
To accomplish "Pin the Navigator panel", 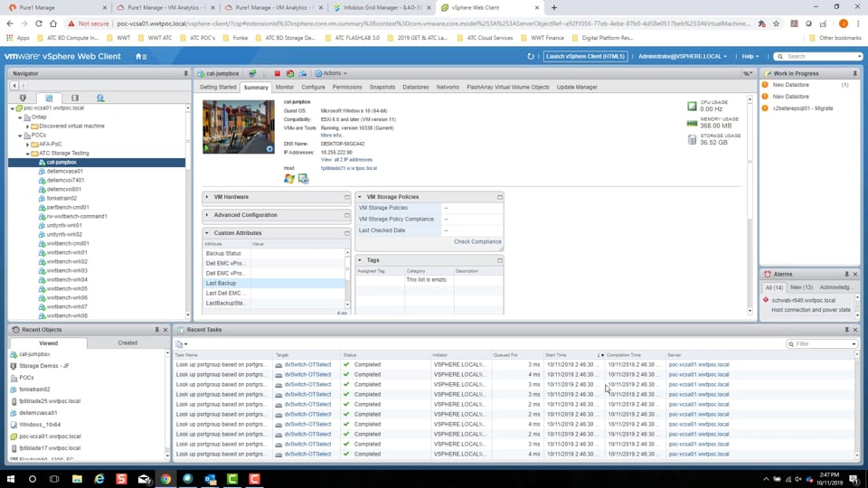I will coord(186,73).
